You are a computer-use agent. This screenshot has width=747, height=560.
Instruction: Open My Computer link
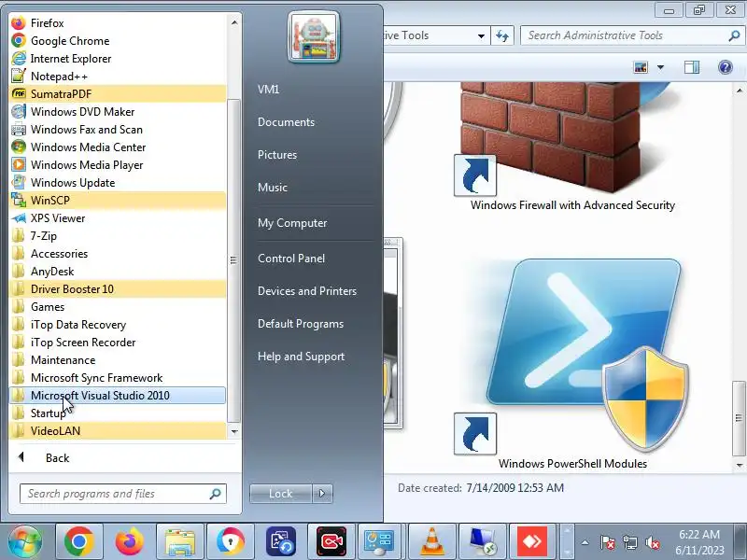[292, 223]
